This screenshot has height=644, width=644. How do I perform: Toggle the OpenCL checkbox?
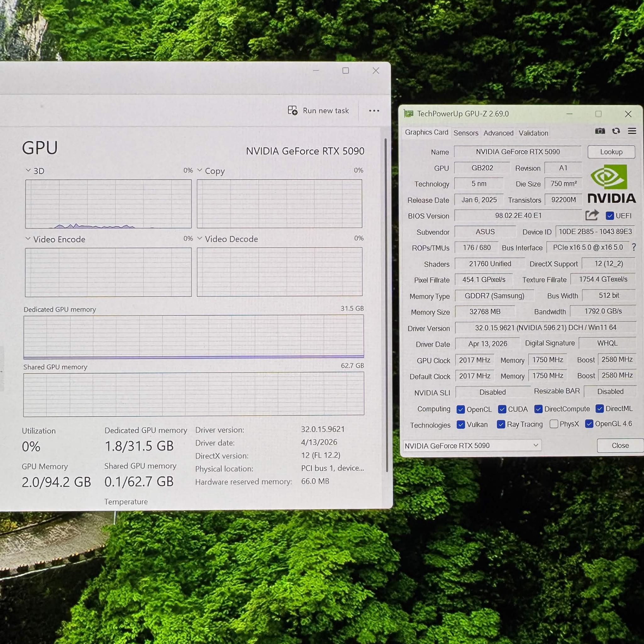coord(461,409)
